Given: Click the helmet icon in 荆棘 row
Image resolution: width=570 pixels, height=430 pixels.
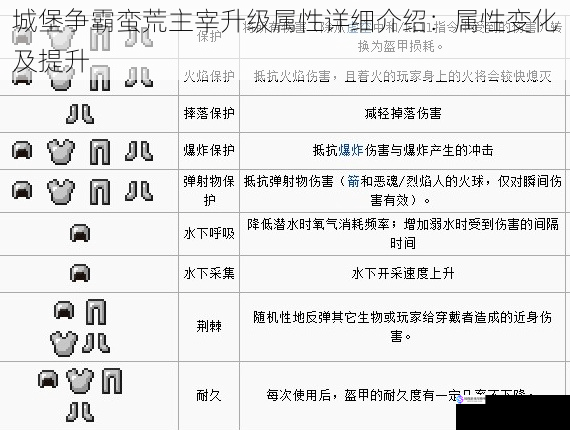Looking at the screenshot, I should [64, 311].
